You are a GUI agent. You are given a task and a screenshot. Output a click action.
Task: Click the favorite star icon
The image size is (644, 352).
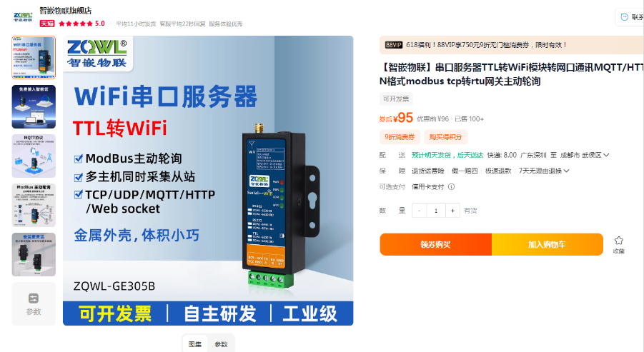[618, 241]
